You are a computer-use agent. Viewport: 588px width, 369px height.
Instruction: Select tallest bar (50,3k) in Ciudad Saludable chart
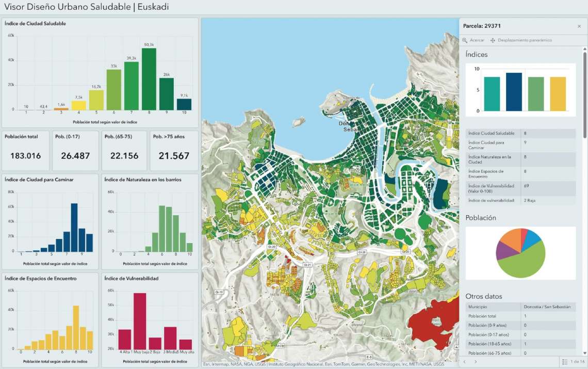pyautogui.click(x=149, y=80)
